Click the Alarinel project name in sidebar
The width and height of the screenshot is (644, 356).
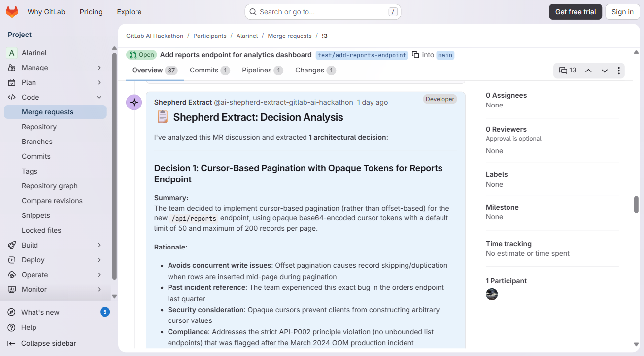coord(34,53)
